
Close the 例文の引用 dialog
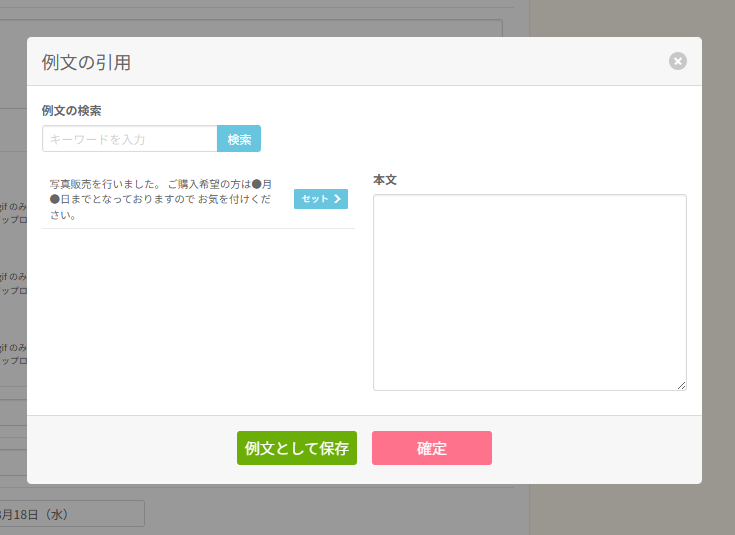pyautogui.click(x=677, y=61)
